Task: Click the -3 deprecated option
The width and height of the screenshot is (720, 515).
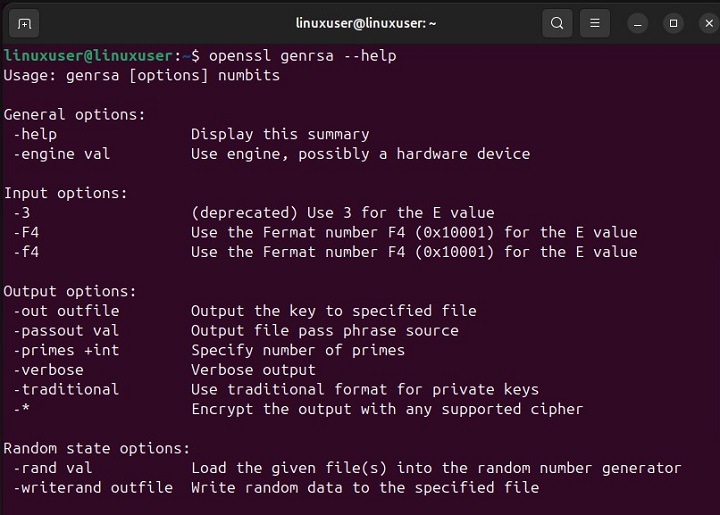Action: [22, 212]
